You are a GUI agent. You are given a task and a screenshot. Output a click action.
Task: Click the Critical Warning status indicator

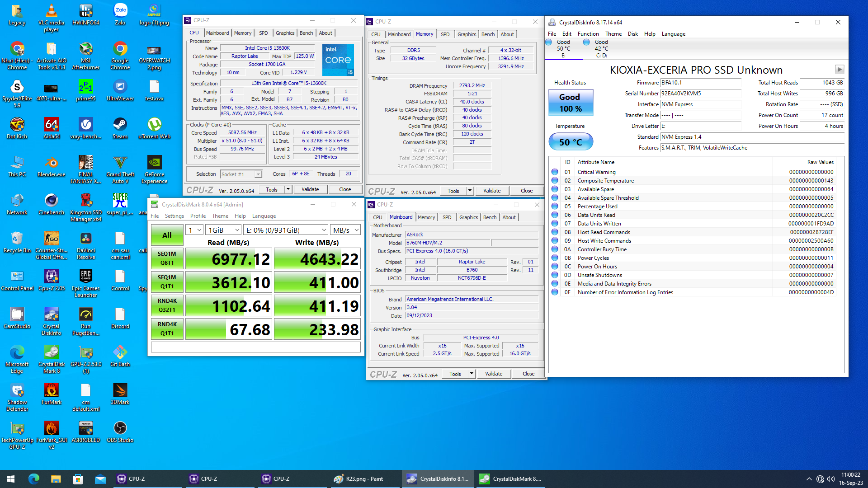coord(555,172)
